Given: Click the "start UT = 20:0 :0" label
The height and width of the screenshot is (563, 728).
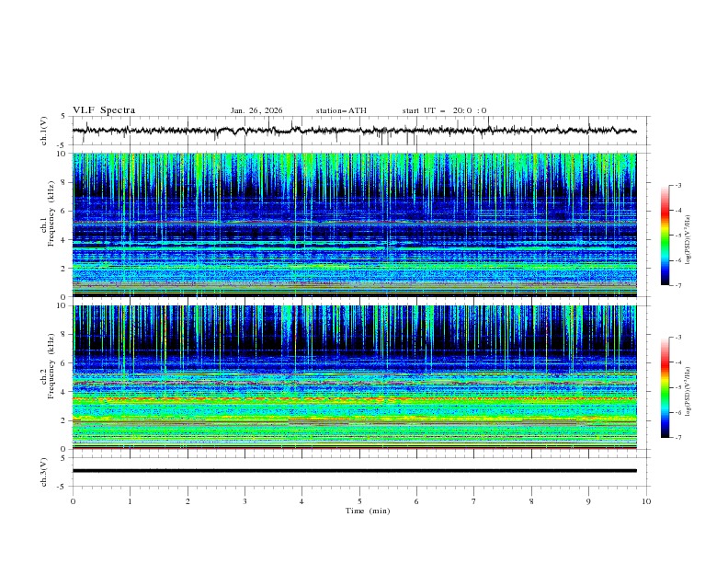Looking at the screenshot, I should click(x=444, y=110).
